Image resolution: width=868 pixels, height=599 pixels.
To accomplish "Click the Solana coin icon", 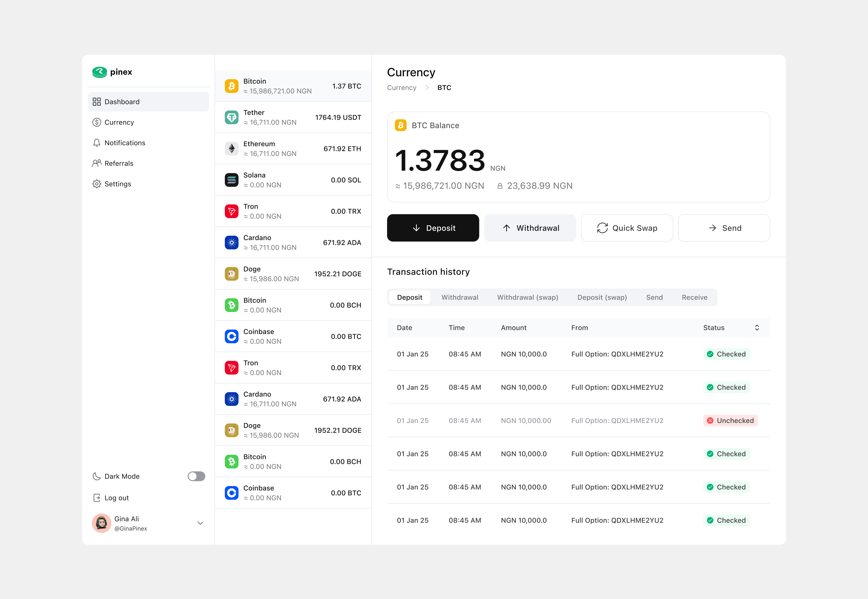I will click(231, 179).
